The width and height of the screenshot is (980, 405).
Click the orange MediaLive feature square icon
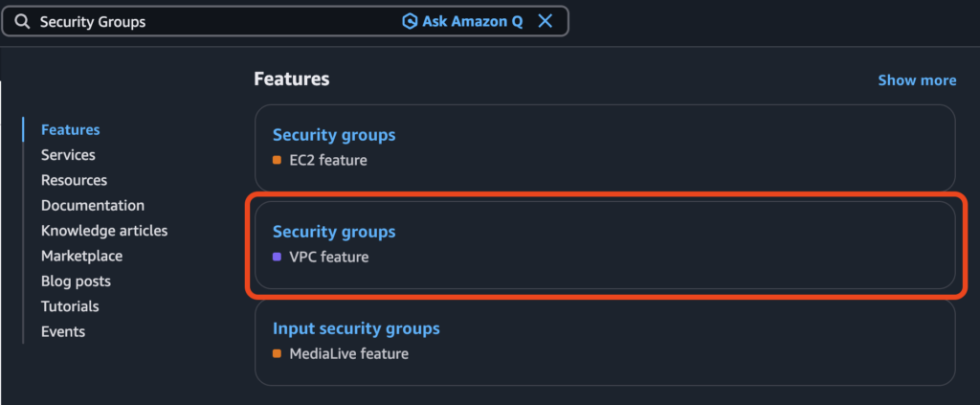coord(277,354)
